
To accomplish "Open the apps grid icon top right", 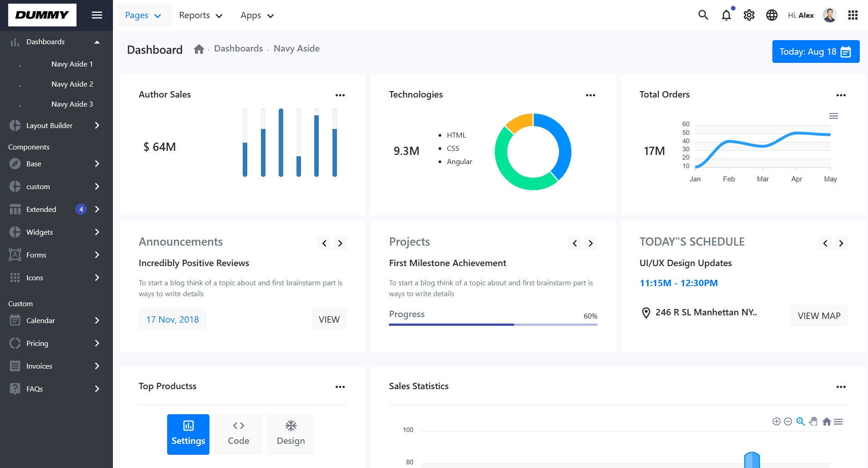I will [x=853, y=15].
